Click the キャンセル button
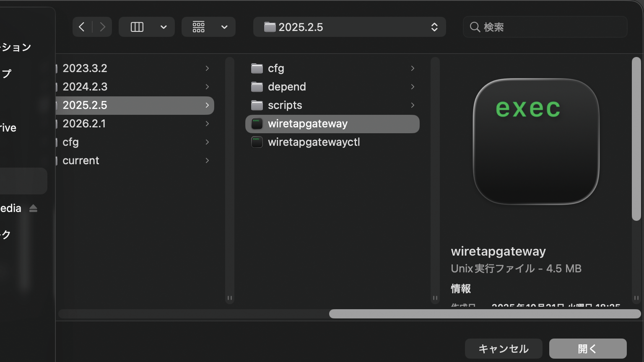Screen dimensions: 644x362 503,349
